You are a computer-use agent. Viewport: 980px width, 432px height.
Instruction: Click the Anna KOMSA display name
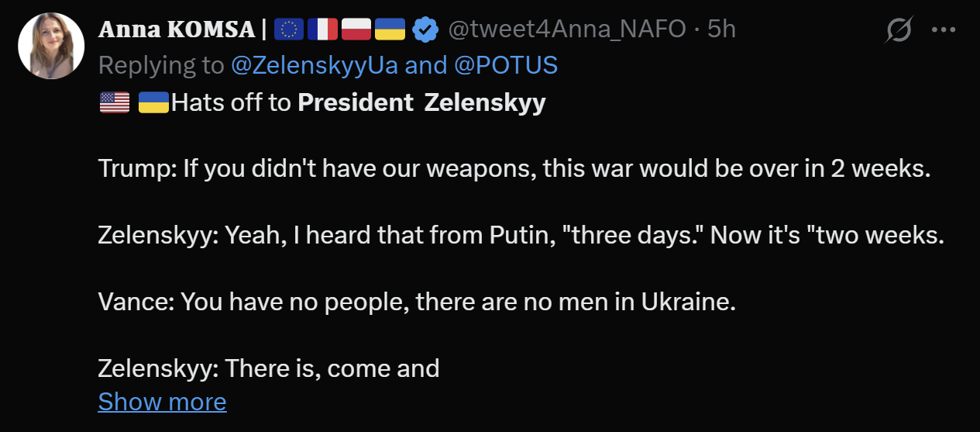[176, 29]
